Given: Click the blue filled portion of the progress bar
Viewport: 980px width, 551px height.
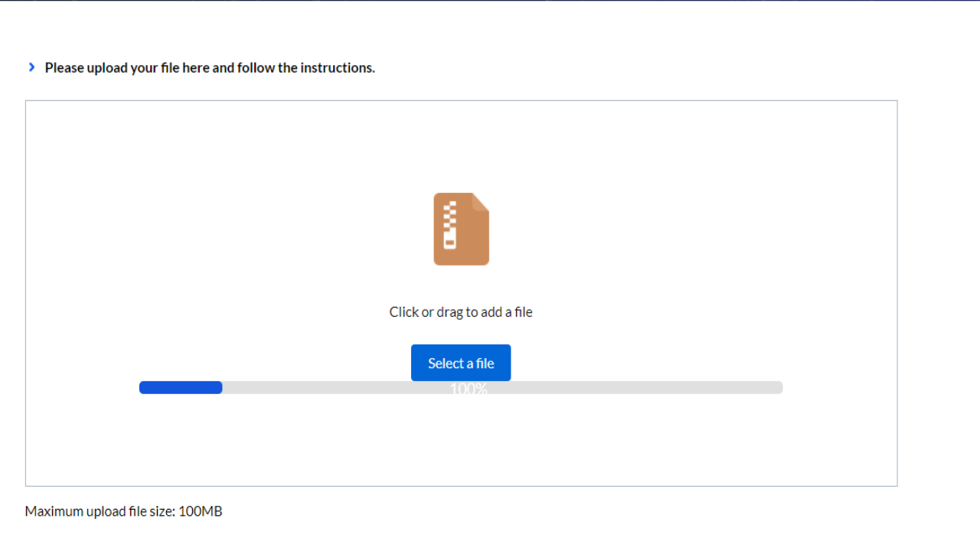Looking at the screenshot, I should coord(180,387).
